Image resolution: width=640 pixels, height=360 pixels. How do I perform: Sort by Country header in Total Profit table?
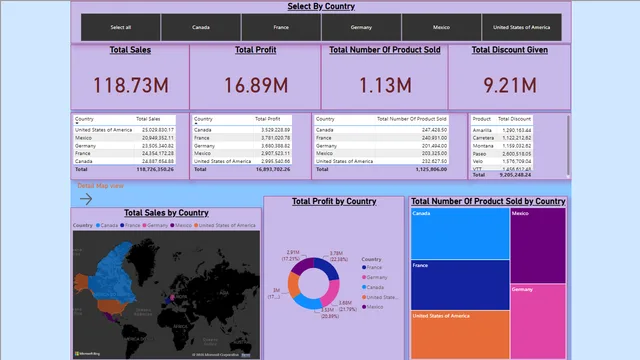[x=203, y=119]
